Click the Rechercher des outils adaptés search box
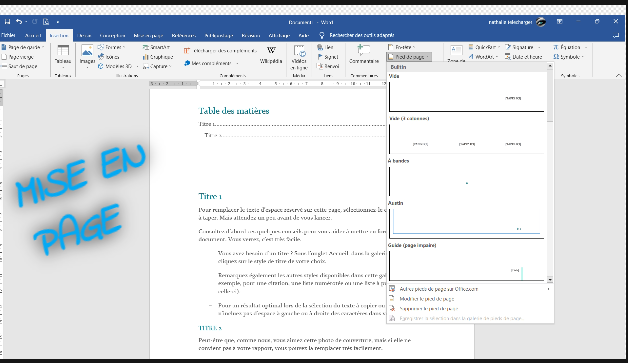This screenshot has width=628, height=363. (362, 35)
